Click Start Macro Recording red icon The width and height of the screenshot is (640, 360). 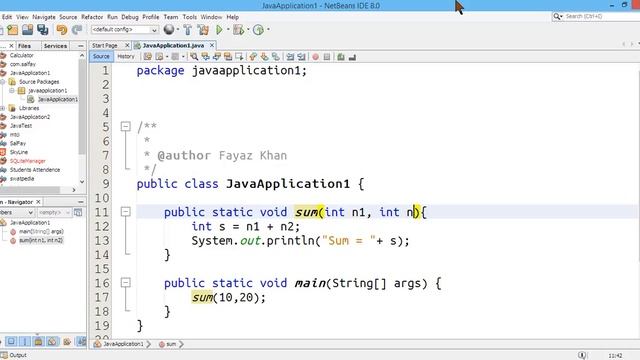click(x=316, y=57)
